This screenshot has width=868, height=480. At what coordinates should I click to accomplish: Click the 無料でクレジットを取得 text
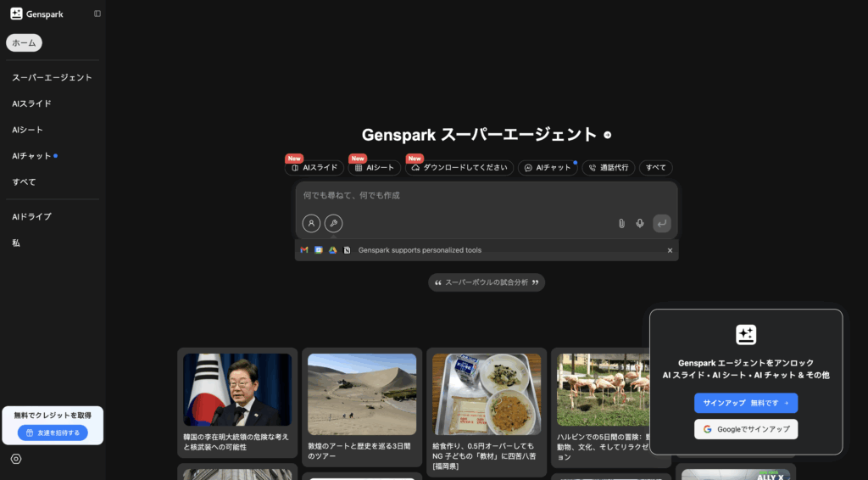coord(53,416)
